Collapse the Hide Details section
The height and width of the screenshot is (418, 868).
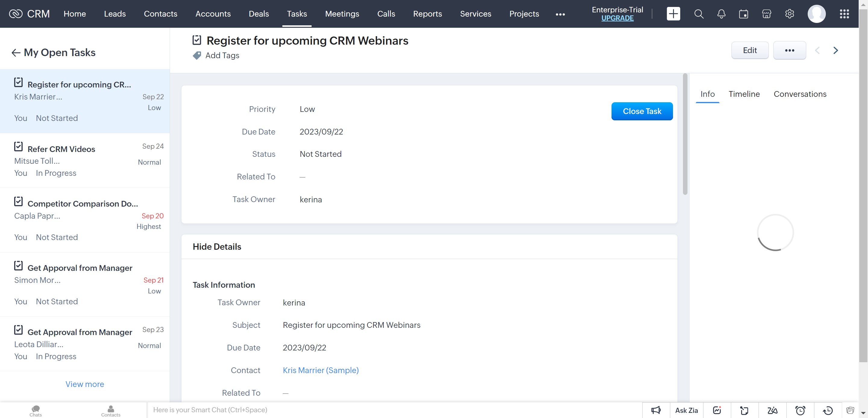(217, 246)
